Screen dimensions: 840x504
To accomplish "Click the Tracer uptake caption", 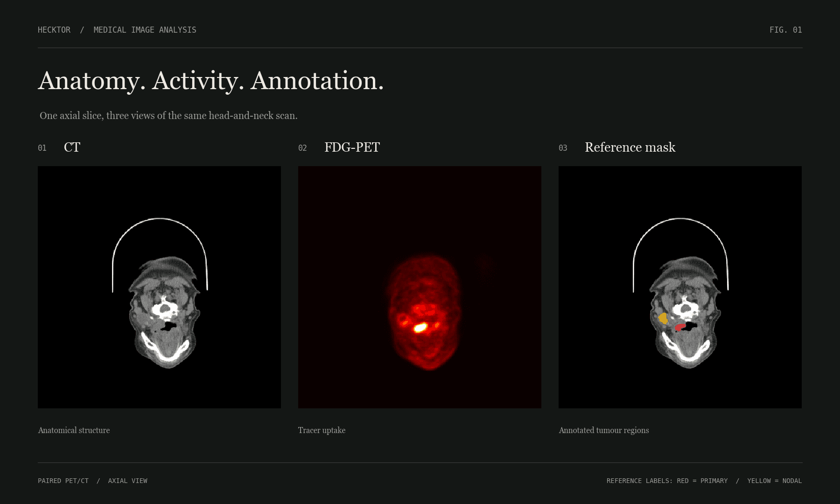I will point(322,430).
